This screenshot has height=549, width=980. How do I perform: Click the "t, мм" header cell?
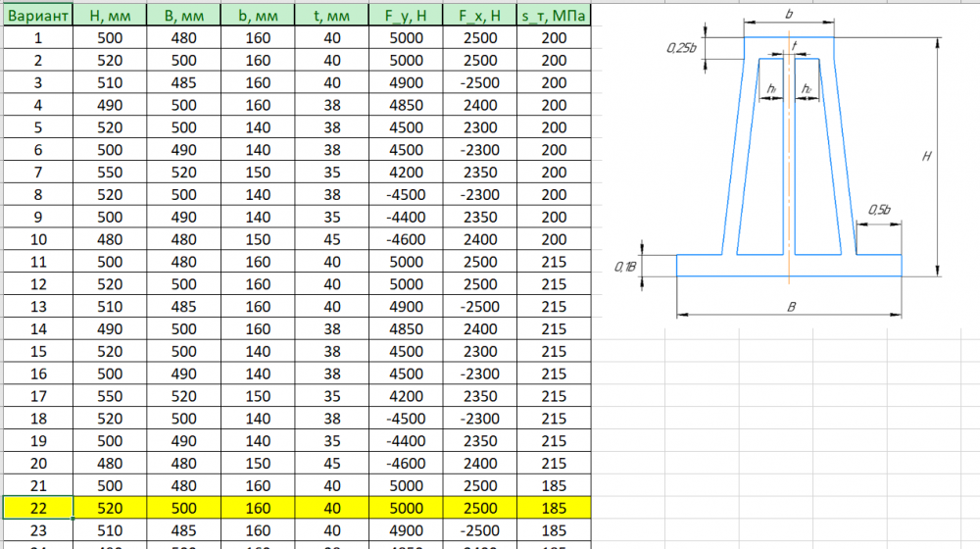click(332, 16)
